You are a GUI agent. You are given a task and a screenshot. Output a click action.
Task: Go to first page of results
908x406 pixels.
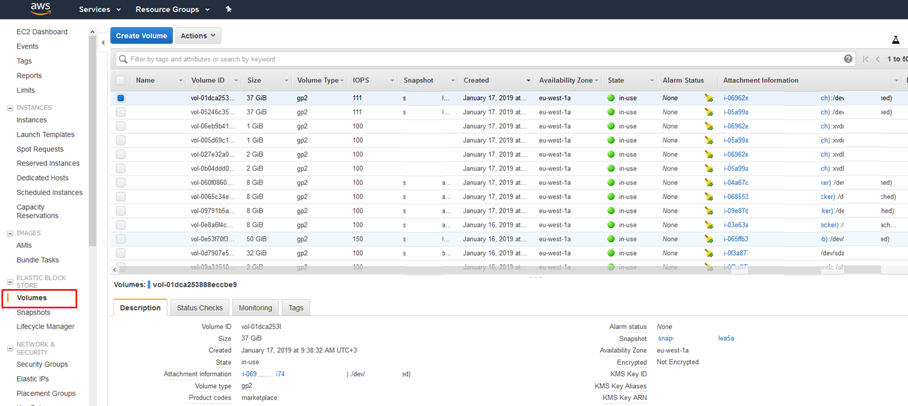[x=866, y=59]
